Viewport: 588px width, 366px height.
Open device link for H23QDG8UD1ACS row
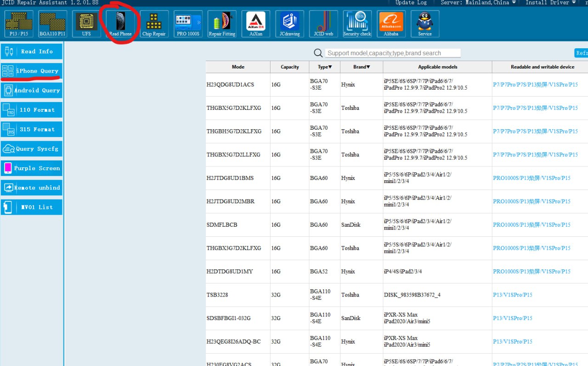coord(535,85)
